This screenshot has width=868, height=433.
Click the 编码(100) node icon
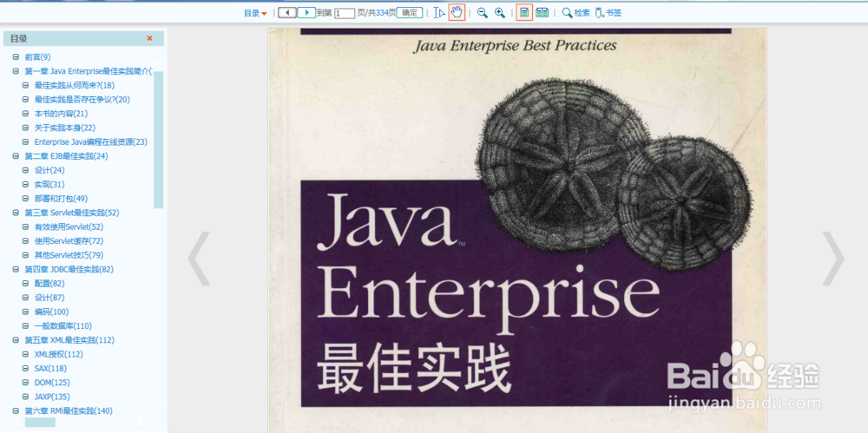point(25,312)
